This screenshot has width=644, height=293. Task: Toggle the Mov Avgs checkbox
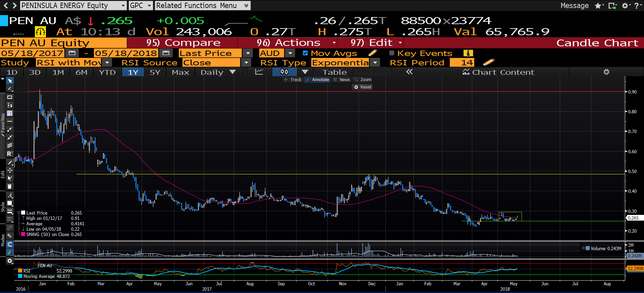click(305, 53)
